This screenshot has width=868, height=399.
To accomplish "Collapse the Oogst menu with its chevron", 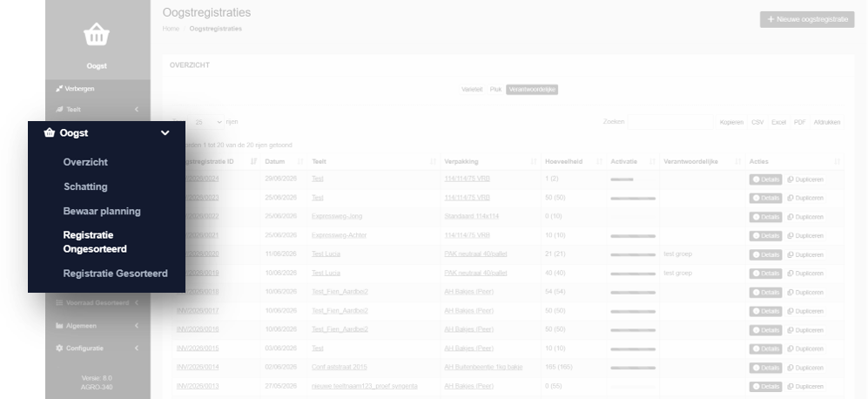I will [165, 133].
